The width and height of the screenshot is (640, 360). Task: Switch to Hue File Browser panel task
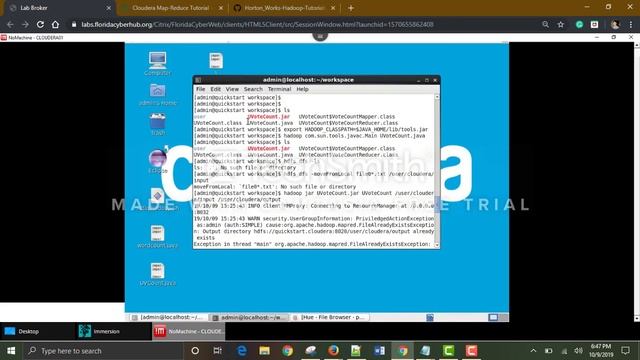tap(330, 317)
